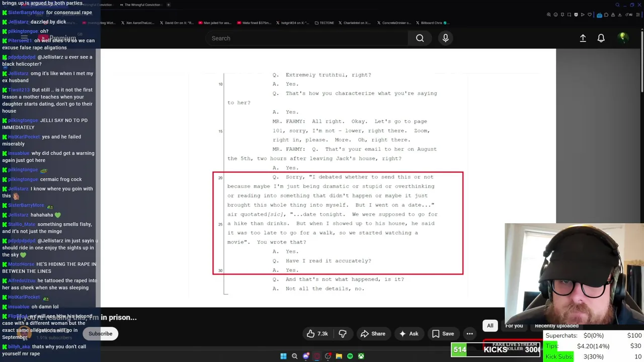Open Xbox app from the taskbar
Screen dimensions: 644x362
[361, 356]
